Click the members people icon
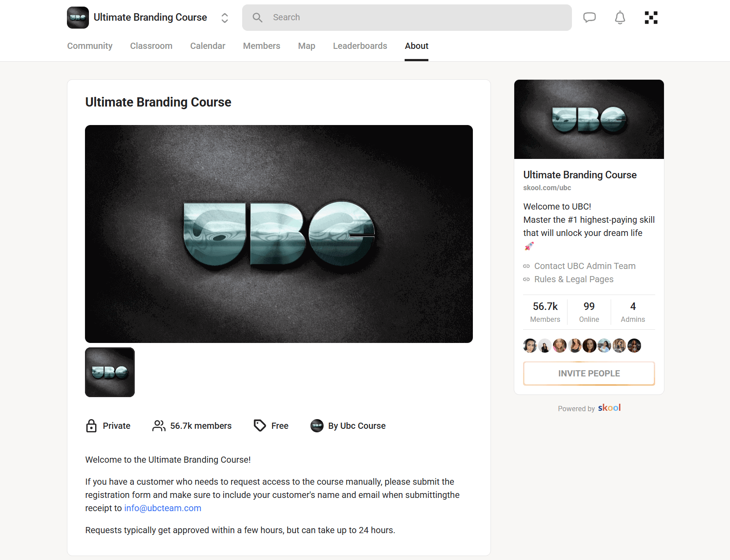This screenshot has width=730, height=560. (159, 426)
